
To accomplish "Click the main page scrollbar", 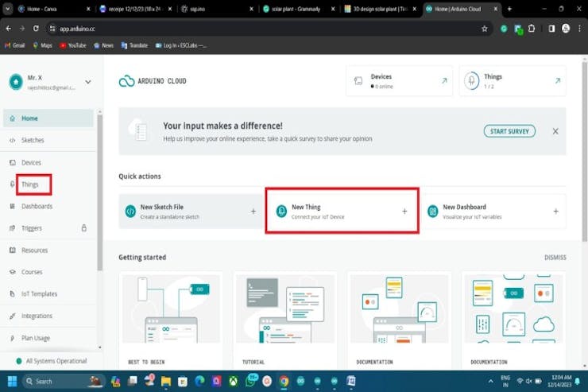I will tap(585, 152).
